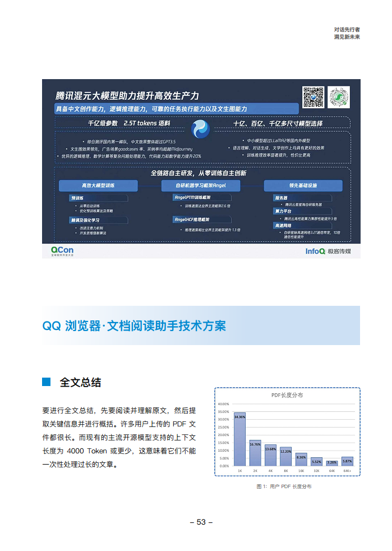The width and height of the screenshot is (392, 551).
Task: Click the InfoQ 极客传媒 logo
Action: pyautogui.click(x=328, y=251)
